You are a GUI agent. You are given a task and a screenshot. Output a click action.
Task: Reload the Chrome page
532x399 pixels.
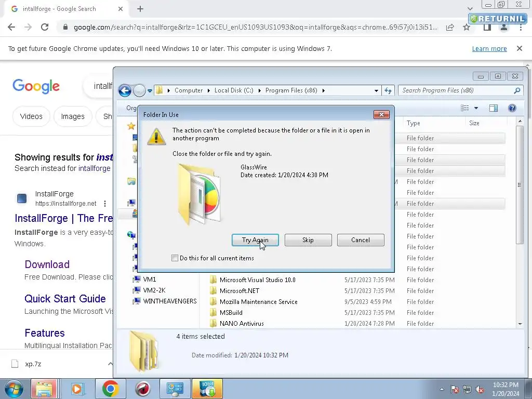point(45,27)
